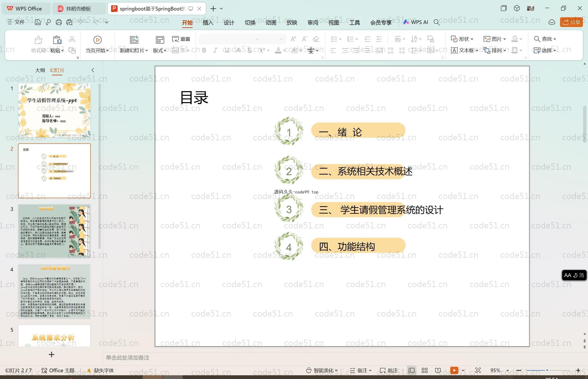Open the Review (审阅) ribbon tab
Screen dimensions: 588x379
[313, 23]
